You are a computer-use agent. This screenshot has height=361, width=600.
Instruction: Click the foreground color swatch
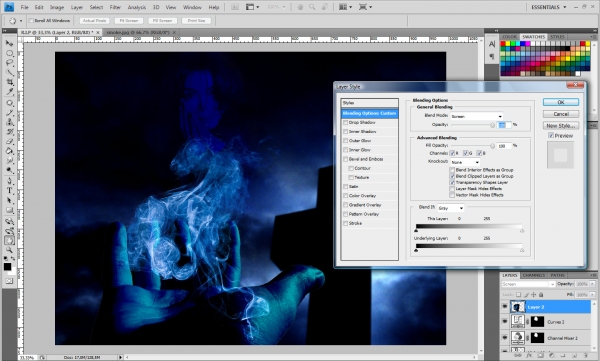click(7, 266)
